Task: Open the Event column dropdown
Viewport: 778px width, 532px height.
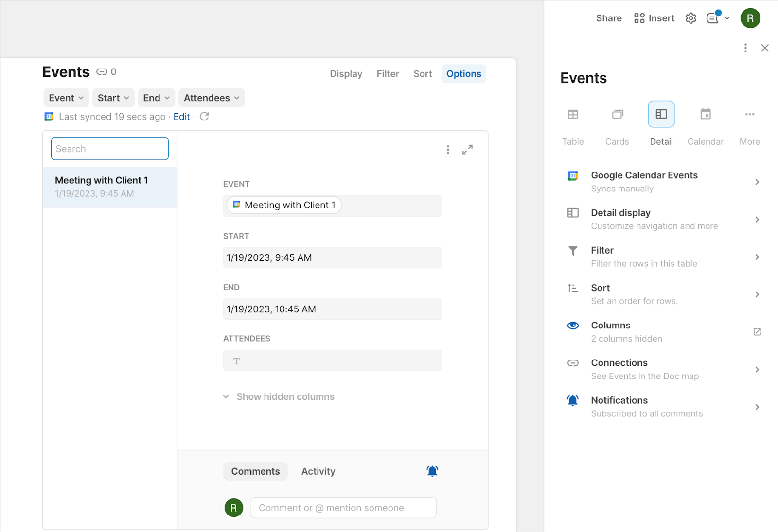Action: pyautogui.click(x=66, y=98)
